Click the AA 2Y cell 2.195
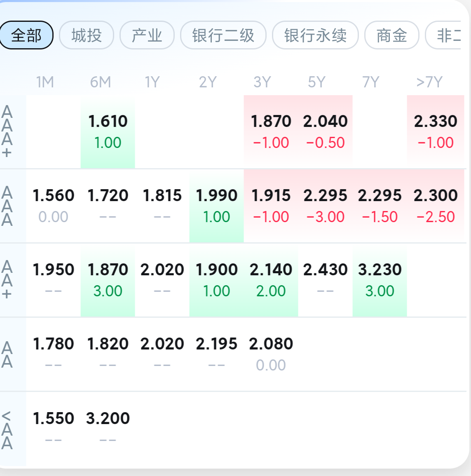This screenshot has width=471, height=476. point(217,354)
